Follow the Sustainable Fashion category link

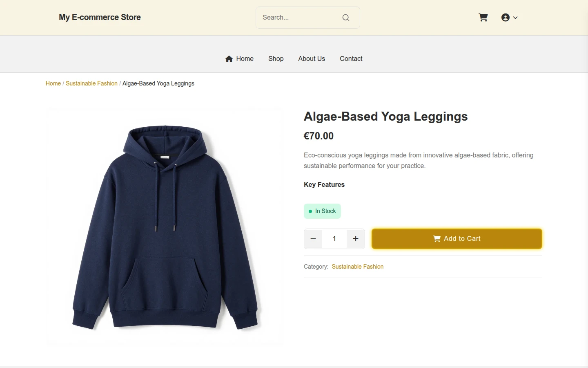[358, 267]
